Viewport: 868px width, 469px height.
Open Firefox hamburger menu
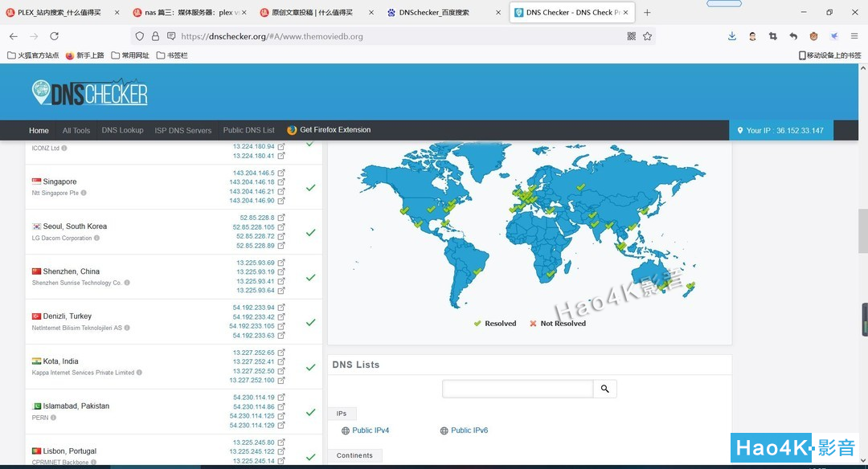854,36
